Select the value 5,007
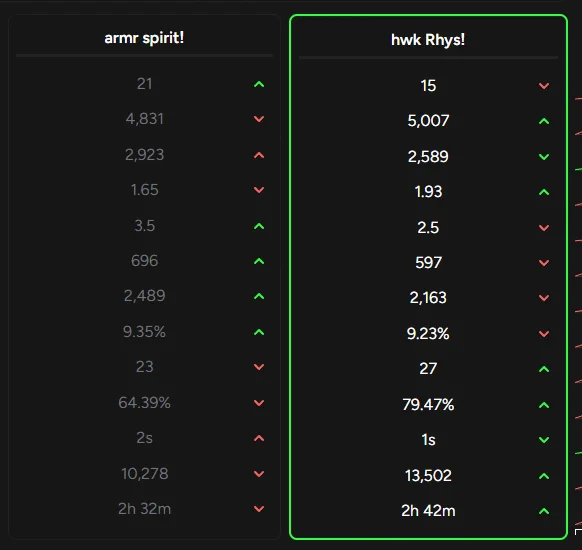This screenshot has height=550, width=582. pyautogui.click(x=428, y=121)
